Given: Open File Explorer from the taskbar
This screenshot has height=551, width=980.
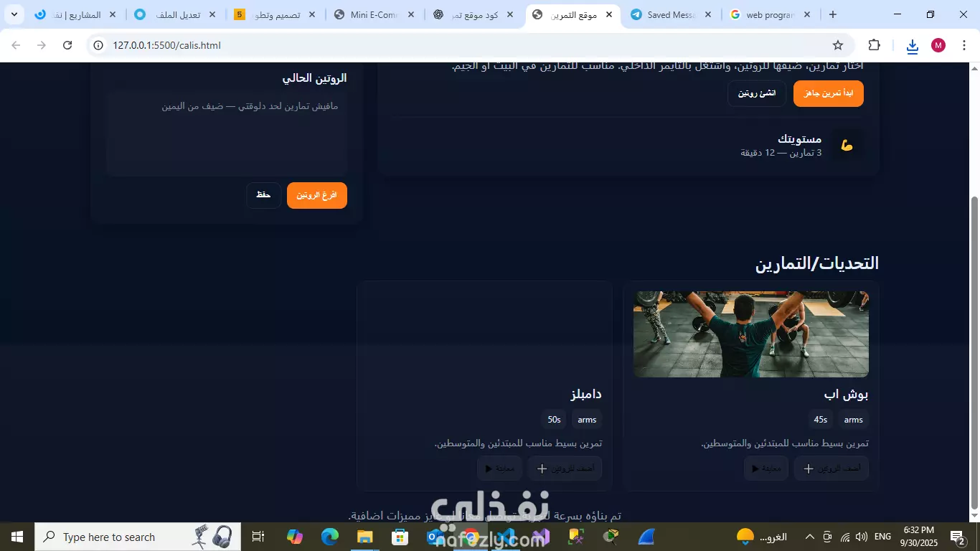Looking at the screenshot, I should click(365, 537).
